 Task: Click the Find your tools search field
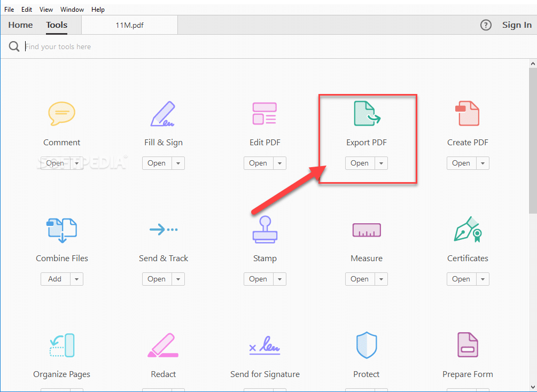coord(214,47)
